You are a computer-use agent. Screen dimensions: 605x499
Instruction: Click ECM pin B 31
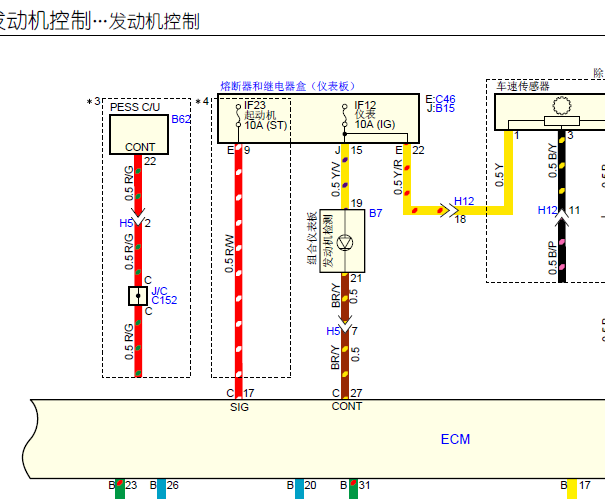tap(355, 485)
